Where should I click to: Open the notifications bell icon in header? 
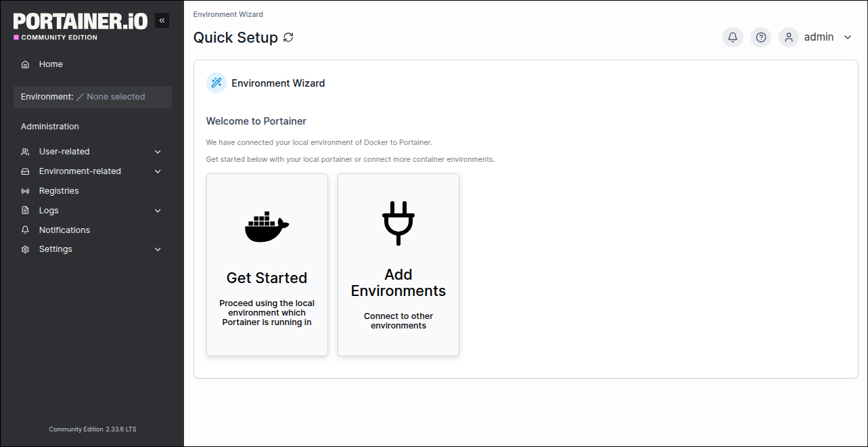click(x=733, y=37)
